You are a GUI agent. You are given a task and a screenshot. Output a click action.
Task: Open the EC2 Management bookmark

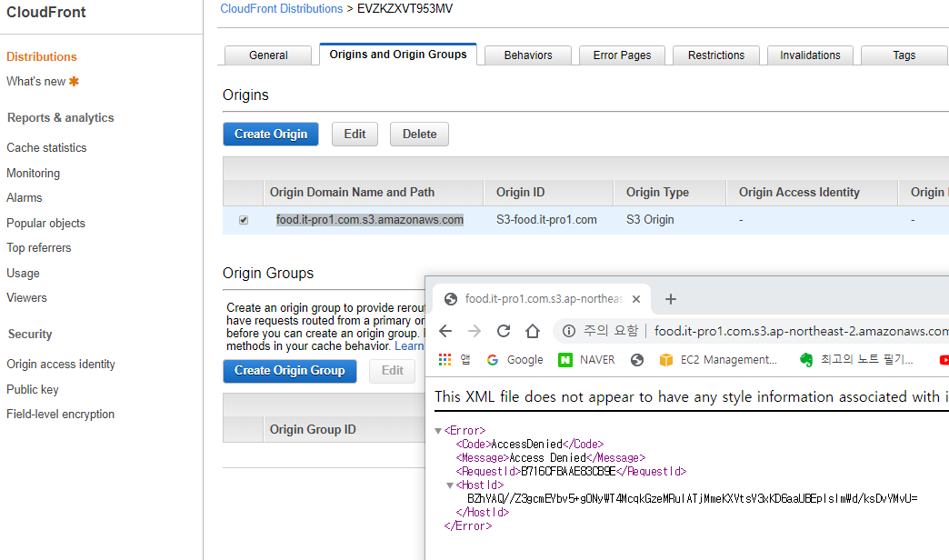point(718,360)
